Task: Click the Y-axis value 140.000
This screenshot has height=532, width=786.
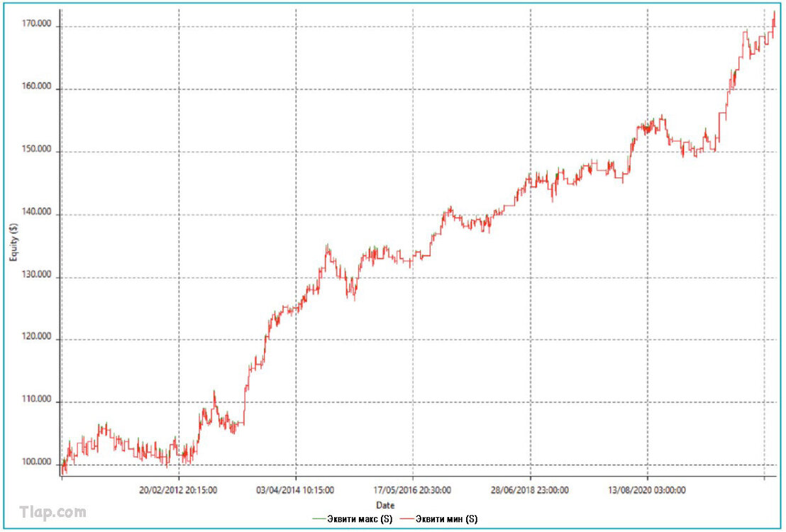Action: point(37,211)
